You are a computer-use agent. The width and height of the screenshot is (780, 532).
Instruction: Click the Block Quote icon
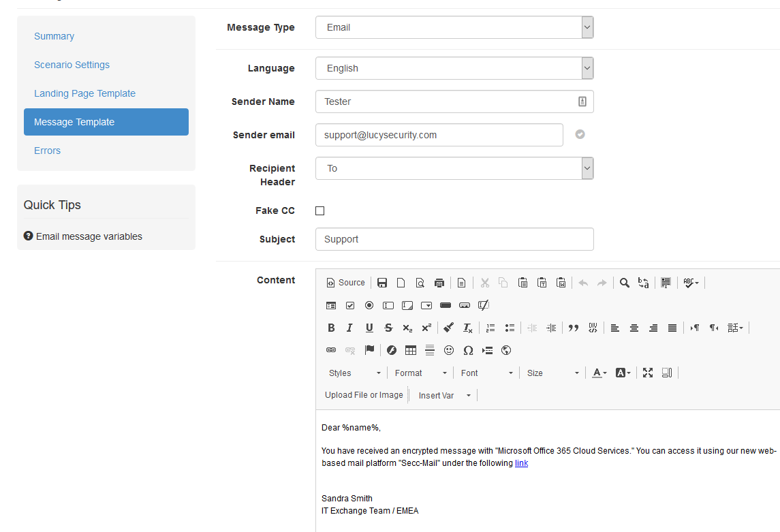[x=574, y=328]
